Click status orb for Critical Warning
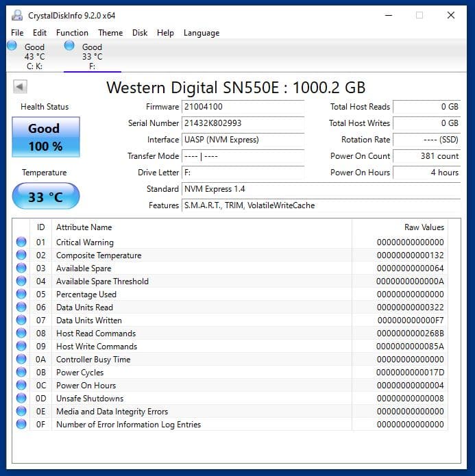Image resolution: width=475 pixels, height=476 pixels. click(21, 242)
